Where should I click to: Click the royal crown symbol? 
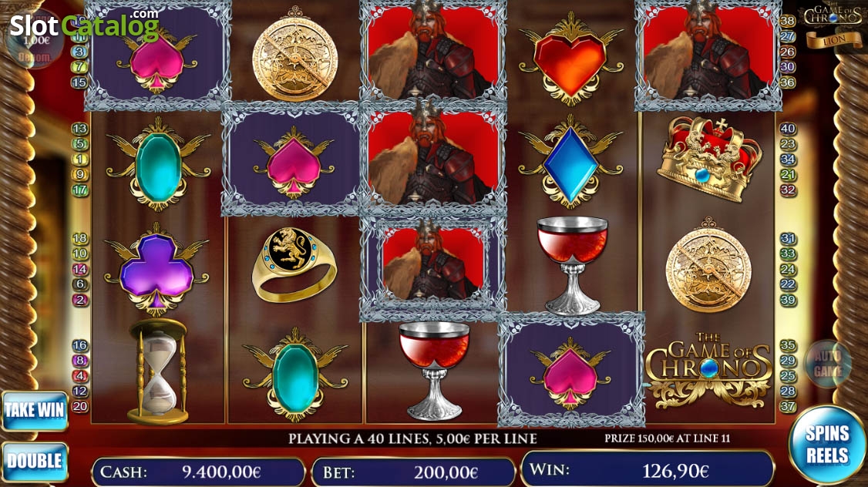[x=708, y=158]
